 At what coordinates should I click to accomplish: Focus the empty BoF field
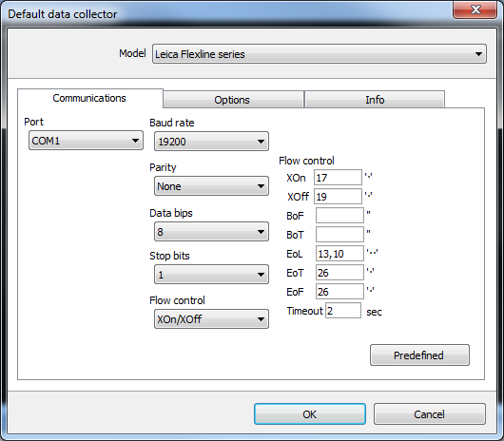coord(339,215)
